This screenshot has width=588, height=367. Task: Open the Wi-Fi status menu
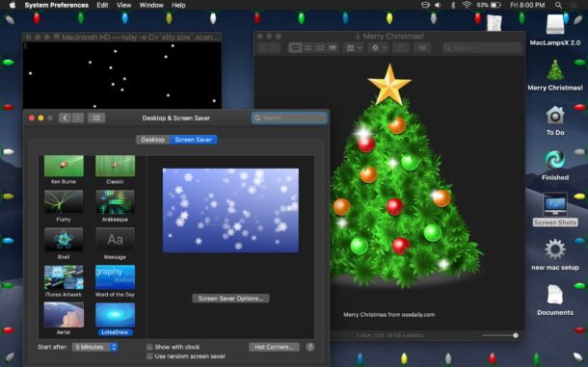coord(467,5)
